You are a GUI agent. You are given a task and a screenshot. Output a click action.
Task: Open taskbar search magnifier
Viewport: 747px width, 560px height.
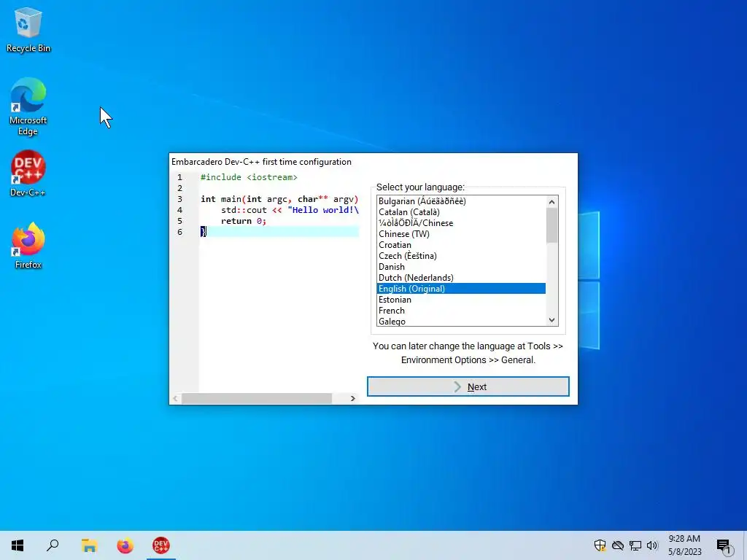pos(53,545)
